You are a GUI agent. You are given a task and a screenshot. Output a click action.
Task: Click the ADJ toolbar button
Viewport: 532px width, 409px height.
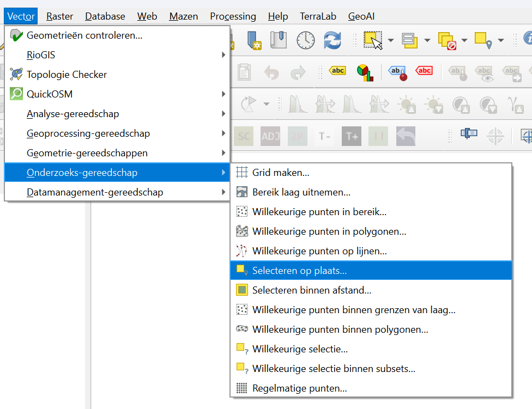[x=270, y=136]
